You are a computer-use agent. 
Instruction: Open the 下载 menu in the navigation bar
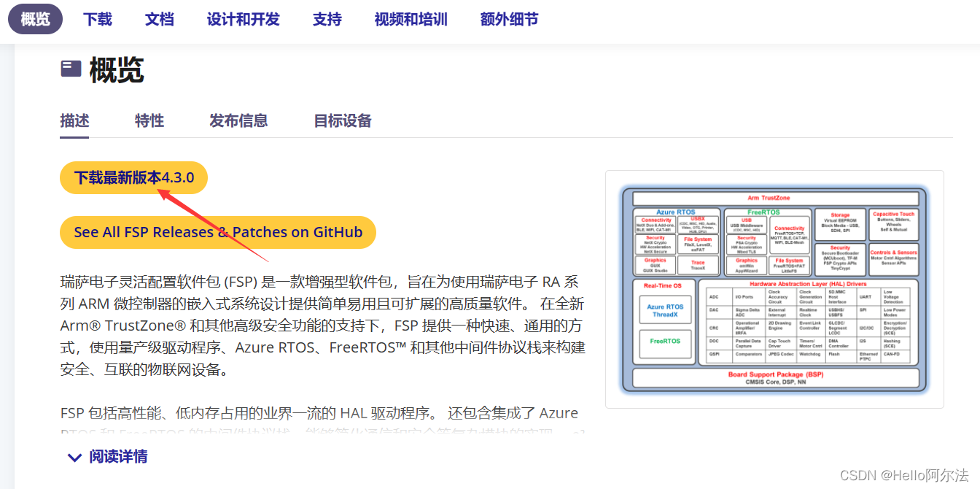pos(97,20)
